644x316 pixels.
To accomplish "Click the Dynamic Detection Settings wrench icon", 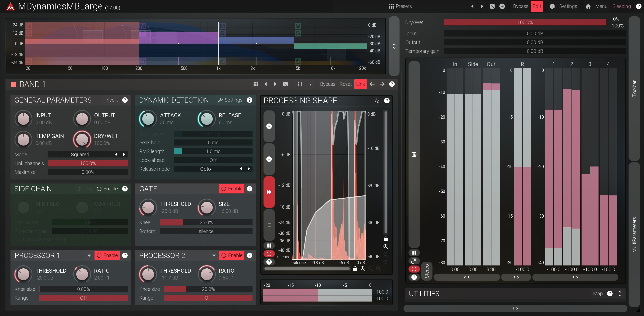I will tap(220, 100).
